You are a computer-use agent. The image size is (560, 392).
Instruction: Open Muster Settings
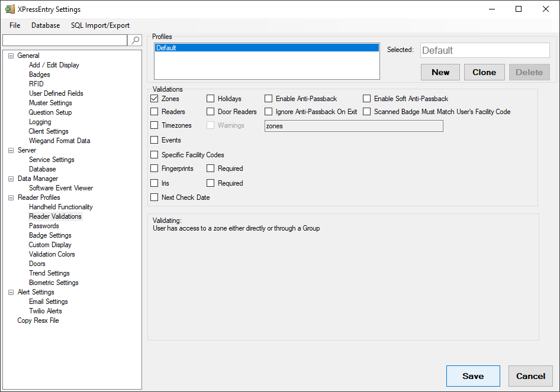[50, 103]
